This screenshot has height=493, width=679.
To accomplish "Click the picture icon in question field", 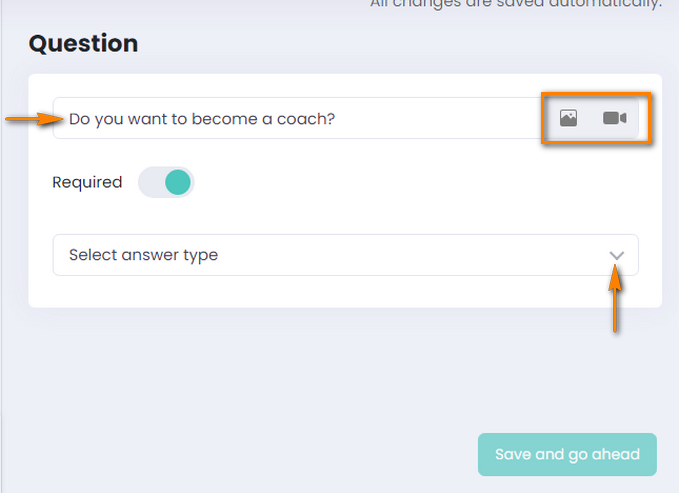I will coord(568,118).
